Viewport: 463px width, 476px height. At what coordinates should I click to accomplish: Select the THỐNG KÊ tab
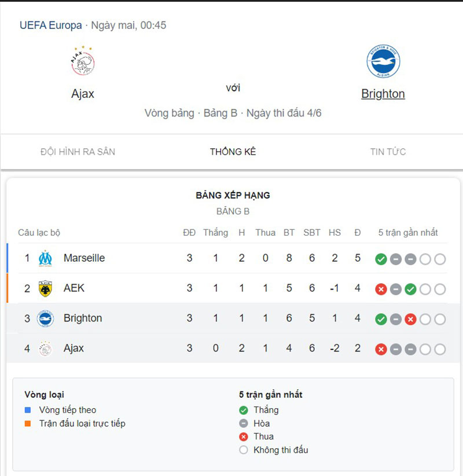click(233, 152)
